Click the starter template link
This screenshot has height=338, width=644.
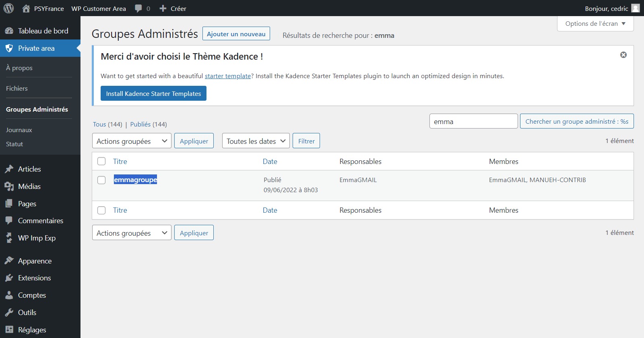[228, 76]
